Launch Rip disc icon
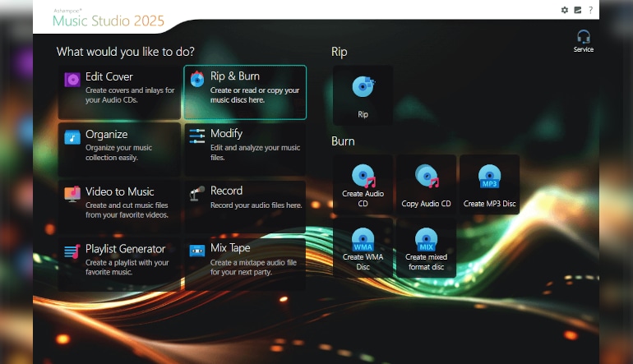Viewport: 633px width, 364px height. [363, 86]
